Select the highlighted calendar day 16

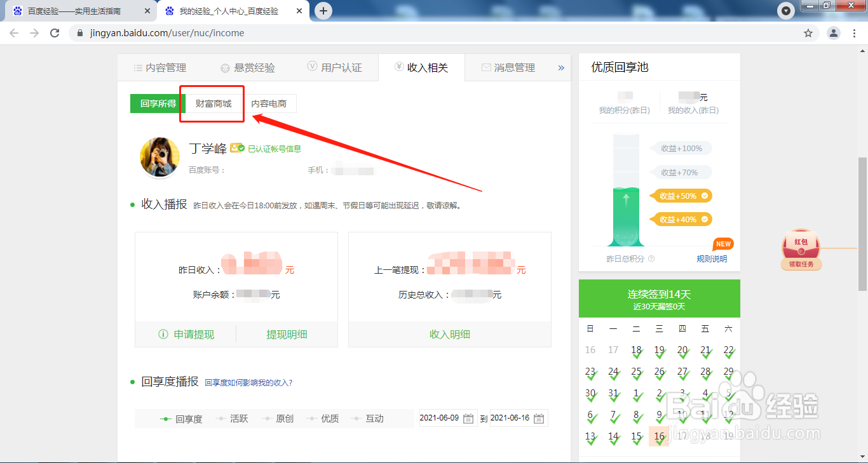(x=659, y=436)
